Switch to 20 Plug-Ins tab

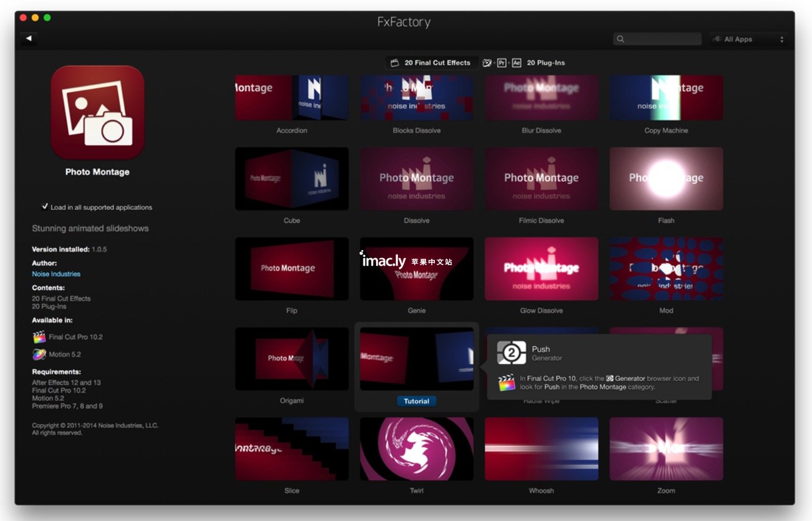click(x=524, y=63)
